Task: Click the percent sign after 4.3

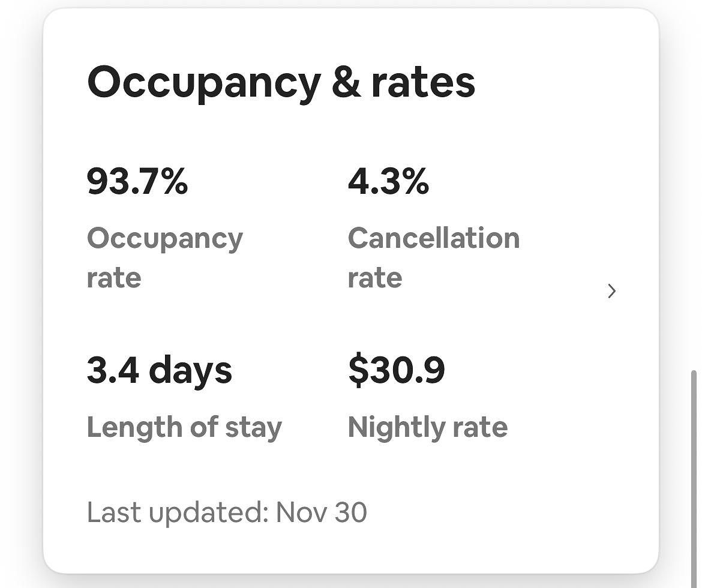Action: click(x=415, y=182)
